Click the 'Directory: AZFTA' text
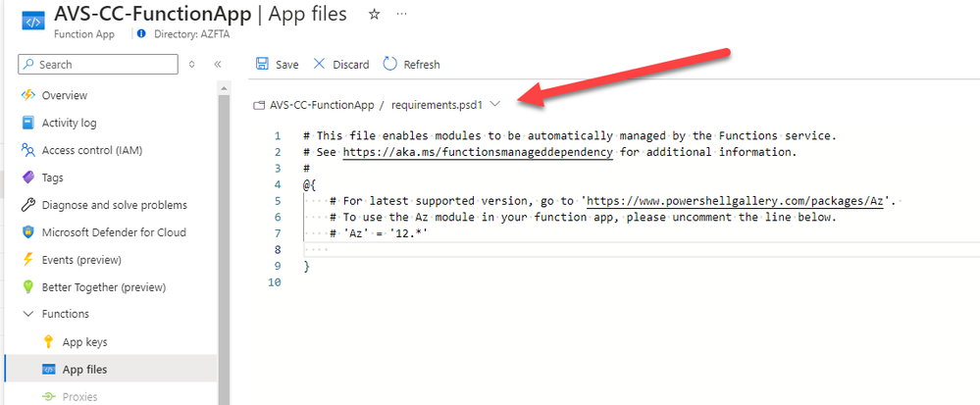Screen dimensions: 980x405 (192, 34)
